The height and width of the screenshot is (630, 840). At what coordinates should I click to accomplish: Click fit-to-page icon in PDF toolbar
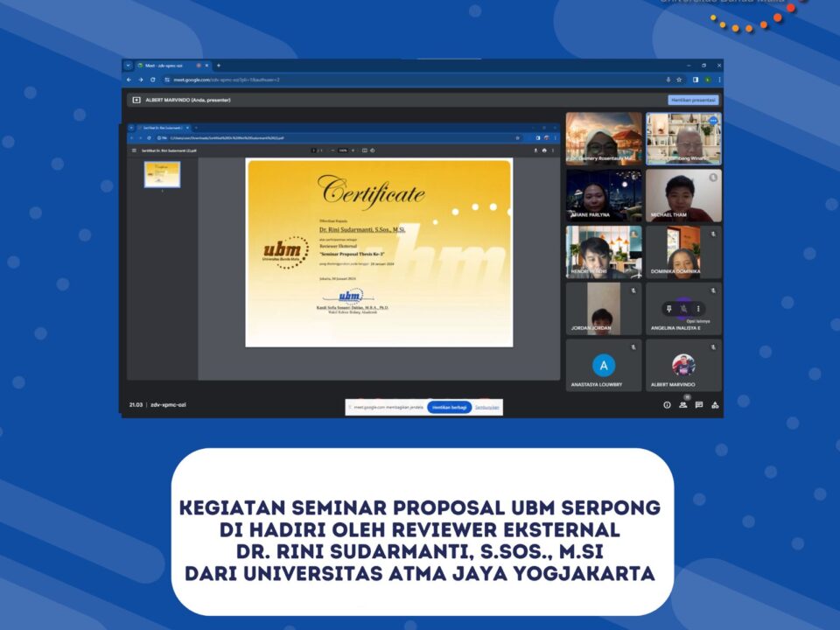coord(364,150)
